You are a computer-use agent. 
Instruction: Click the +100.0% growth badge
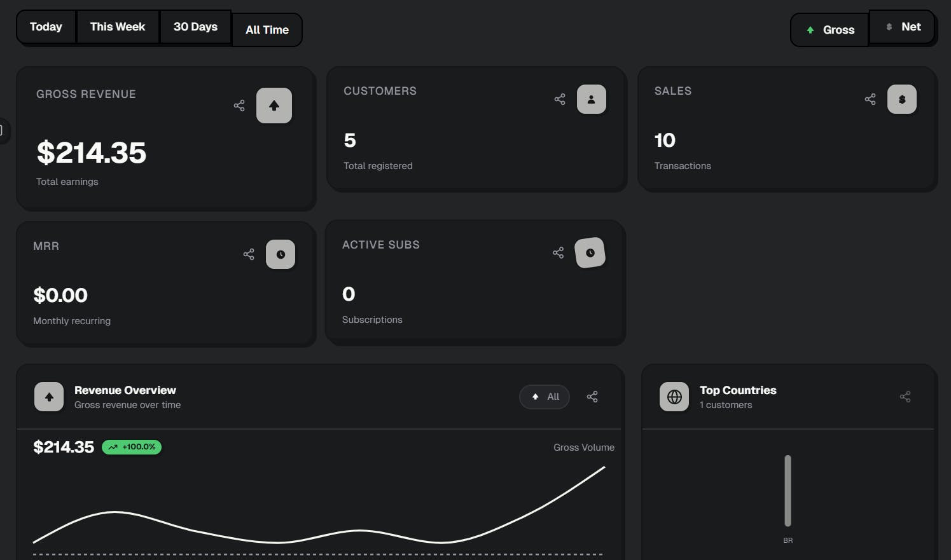132,447
